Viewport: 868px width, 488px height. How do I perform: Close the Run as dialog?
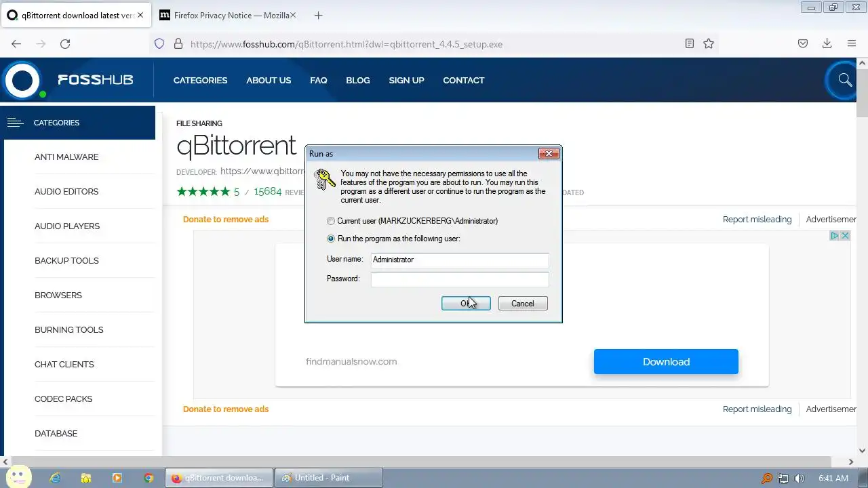549,154
